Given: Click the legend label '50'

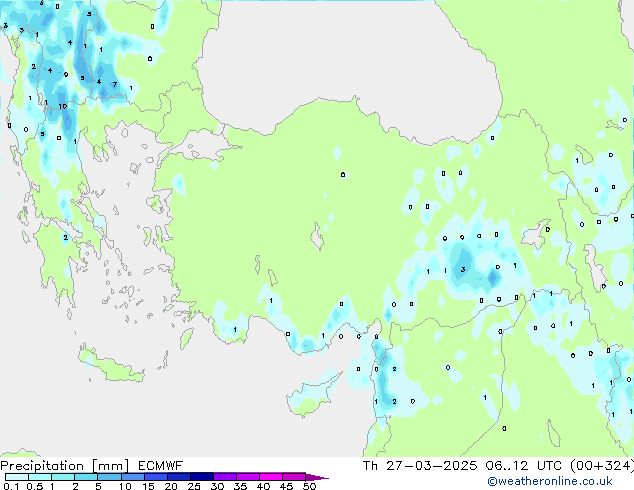Looking at the screenshot, I should [x=310, y=486].
